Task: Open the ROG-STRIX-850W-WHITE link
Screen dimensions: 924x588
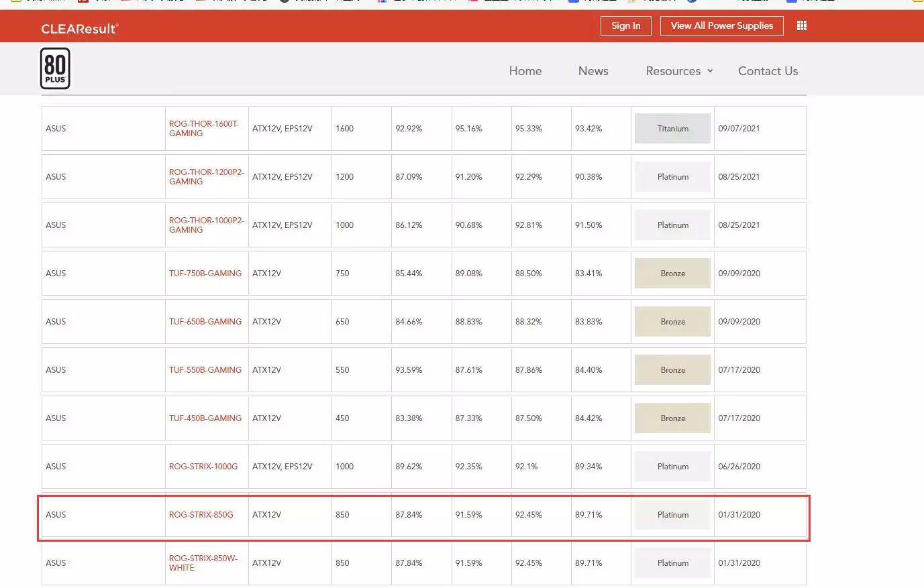Action: (203, 563)
